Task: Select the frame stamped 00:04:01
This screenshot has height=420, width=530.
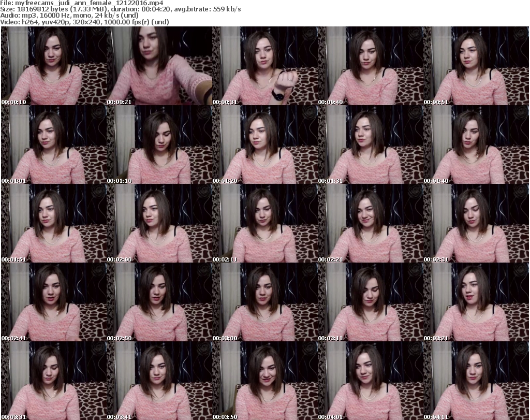Action: point(370,381)
